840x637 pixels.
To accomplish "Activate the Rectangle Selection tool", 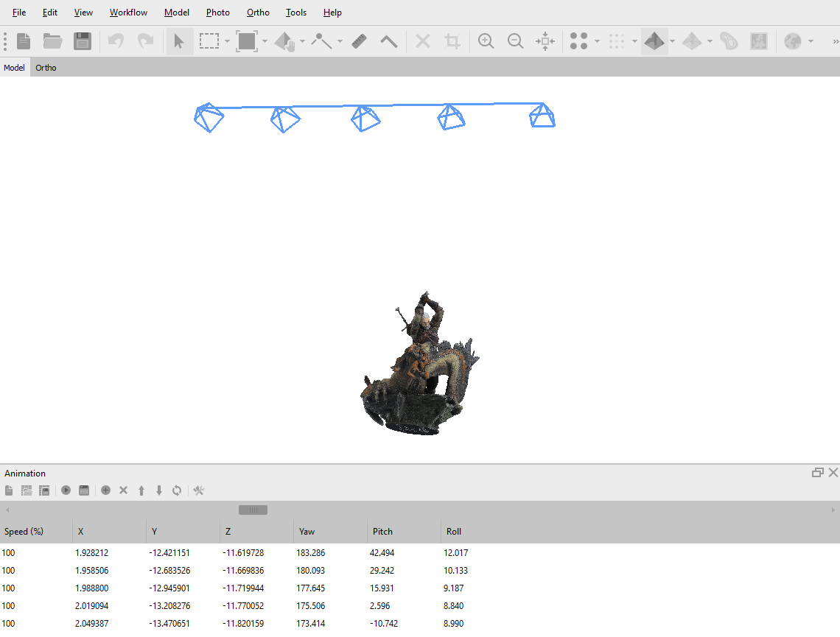I will pyautogui.click(x=209, y=41).
